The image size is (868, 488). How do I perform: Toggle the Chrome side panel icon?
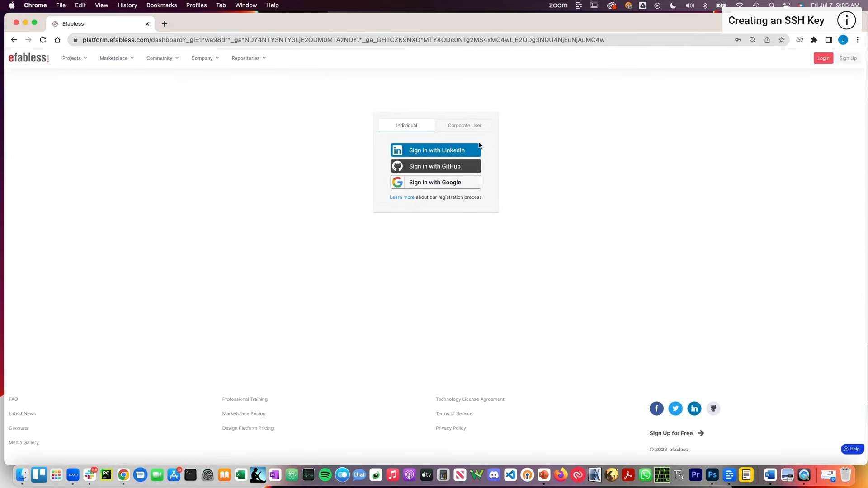tap(829, 40)
